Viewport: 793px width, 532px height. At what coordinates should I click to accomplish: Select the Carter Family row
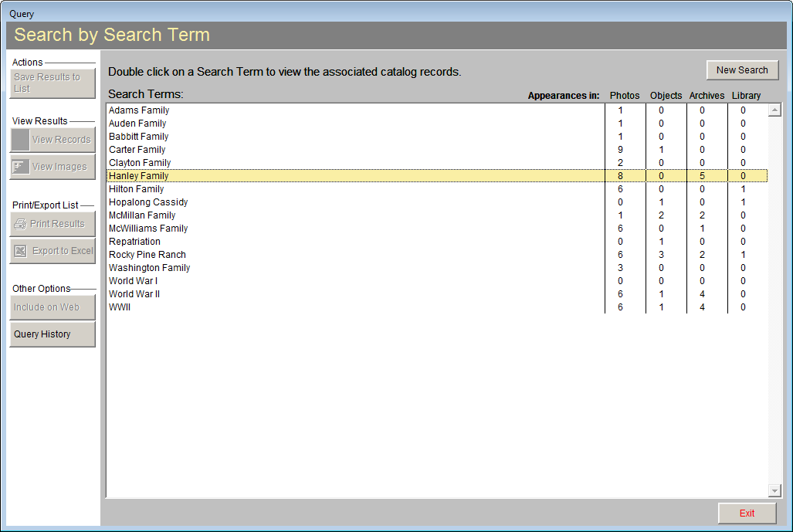pyautogui.click(x=137, y=150)
